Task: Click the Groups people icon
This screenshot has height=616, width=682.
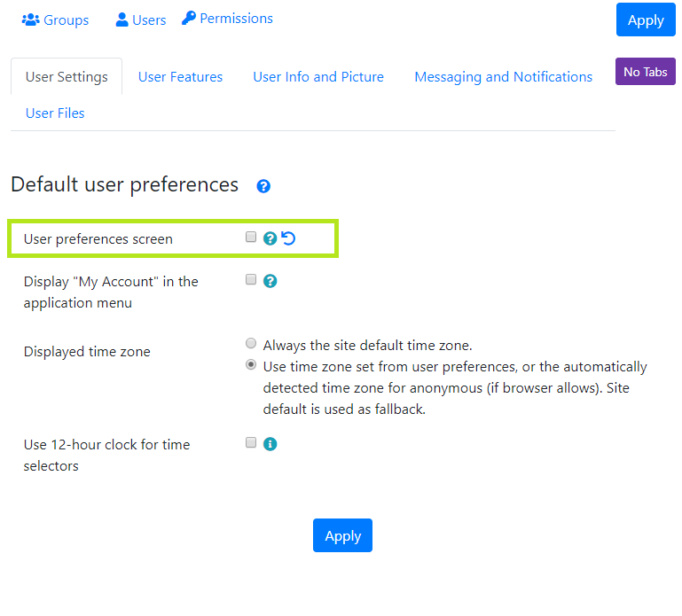Action: [30, 19]
